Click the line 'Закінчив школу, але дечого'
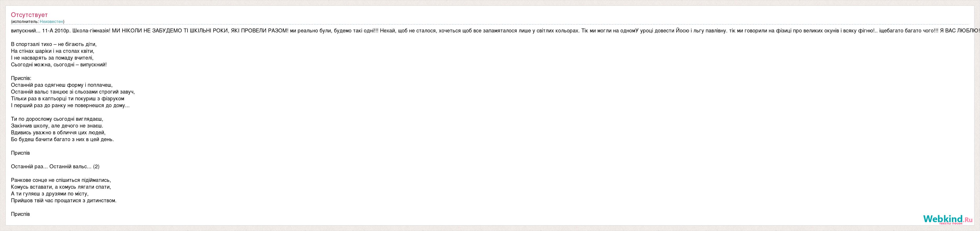The image size is (980, 231). pos(57,126)
